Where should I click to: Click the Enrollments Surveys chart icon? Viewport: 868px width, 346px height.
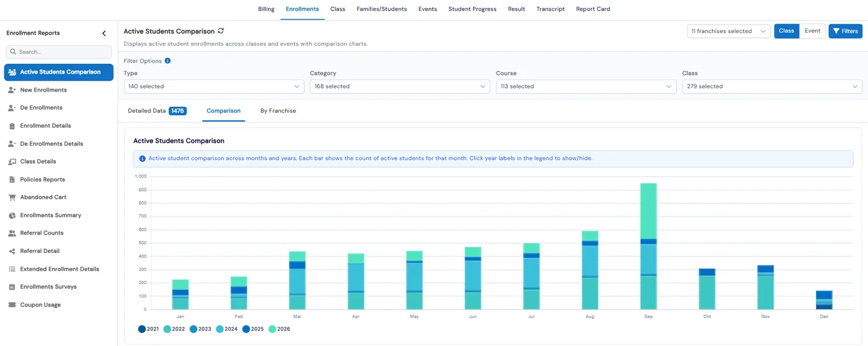click(x=12, y=287)
